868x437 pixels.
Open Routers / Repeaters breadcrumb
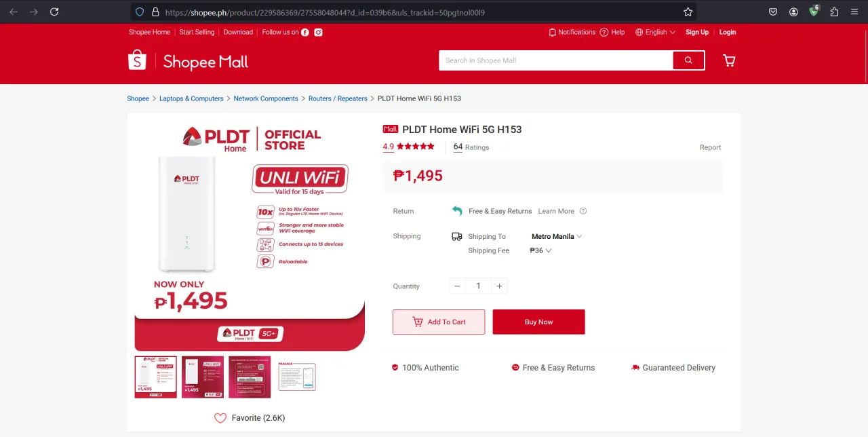[x=338, y=98]
